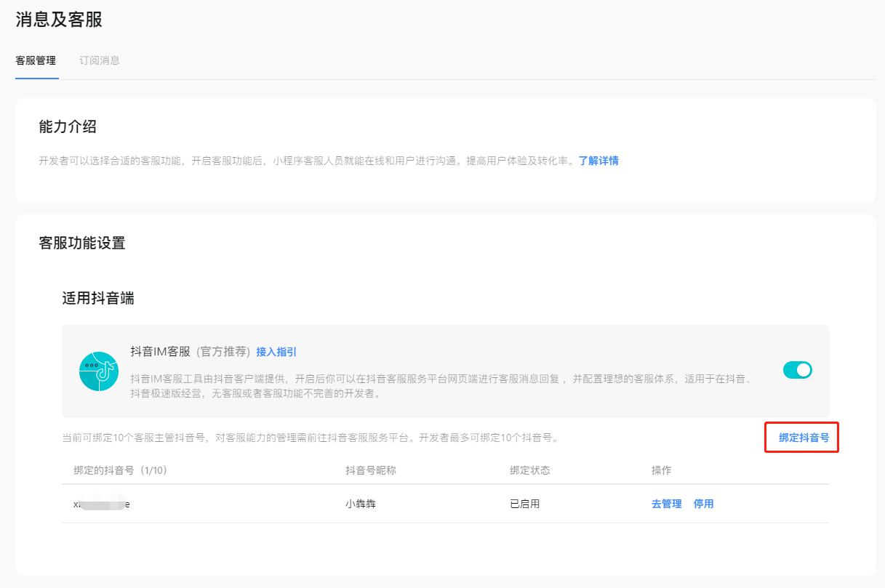Click 停用 for the 小犇犇 account

click(x=703, y=504)
